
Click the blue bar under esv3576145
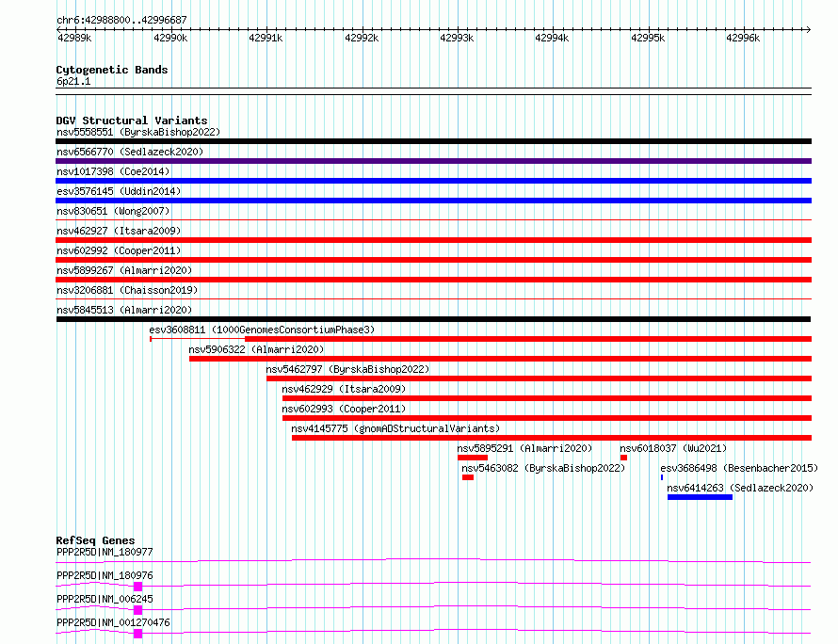tap(433, 201)
